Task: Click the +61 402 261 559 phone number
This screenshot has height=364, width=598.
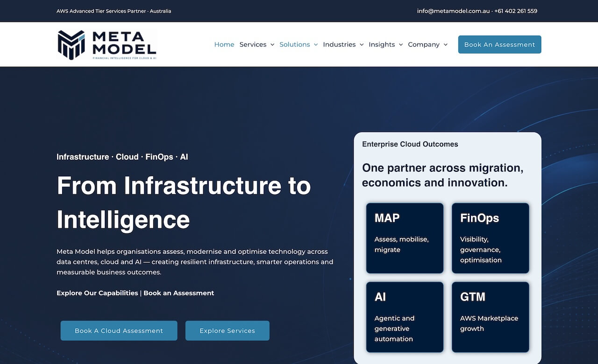Action: tap(516, 11)
